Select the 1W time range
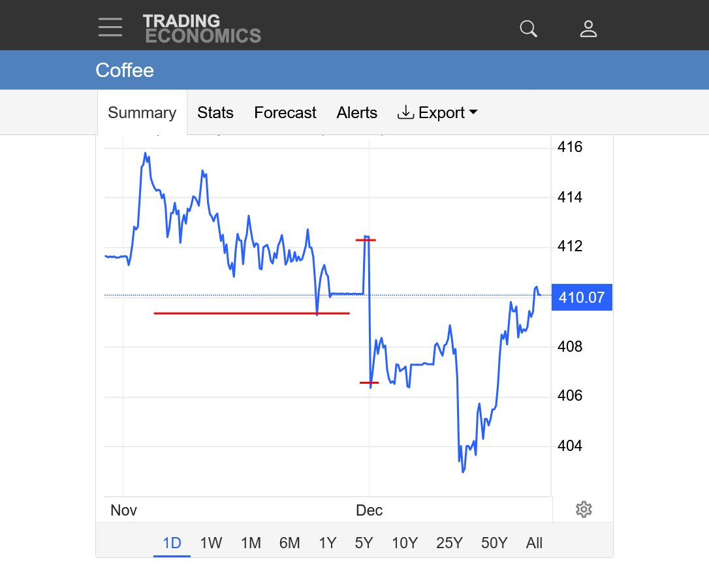Image resolution: width=709 pixels, height=588 pixels. click(x=211, y=543)
